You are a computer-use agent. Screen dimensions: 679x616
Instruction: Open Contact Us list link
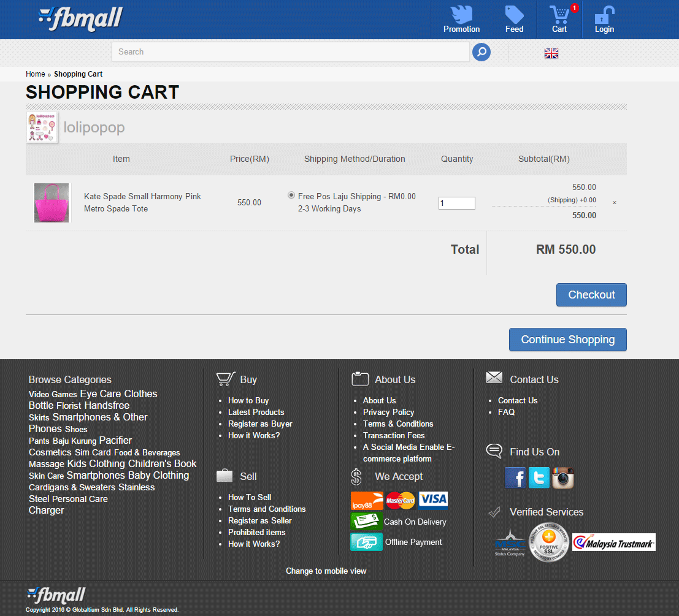coord(518,401)
